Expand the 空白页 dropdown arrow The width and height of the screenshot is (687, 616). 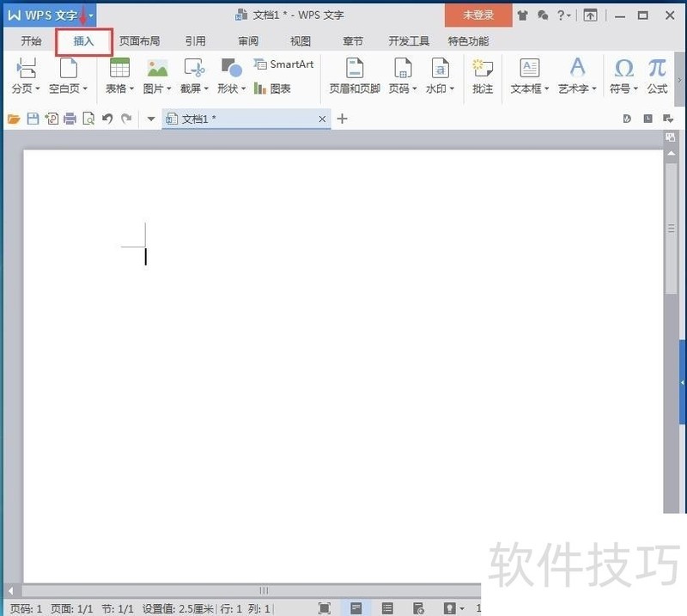pyautogui.click(x=85, y=89)
